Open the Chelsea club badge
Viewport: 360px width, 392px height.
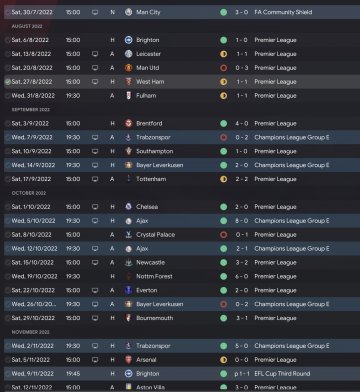(128, 207)
